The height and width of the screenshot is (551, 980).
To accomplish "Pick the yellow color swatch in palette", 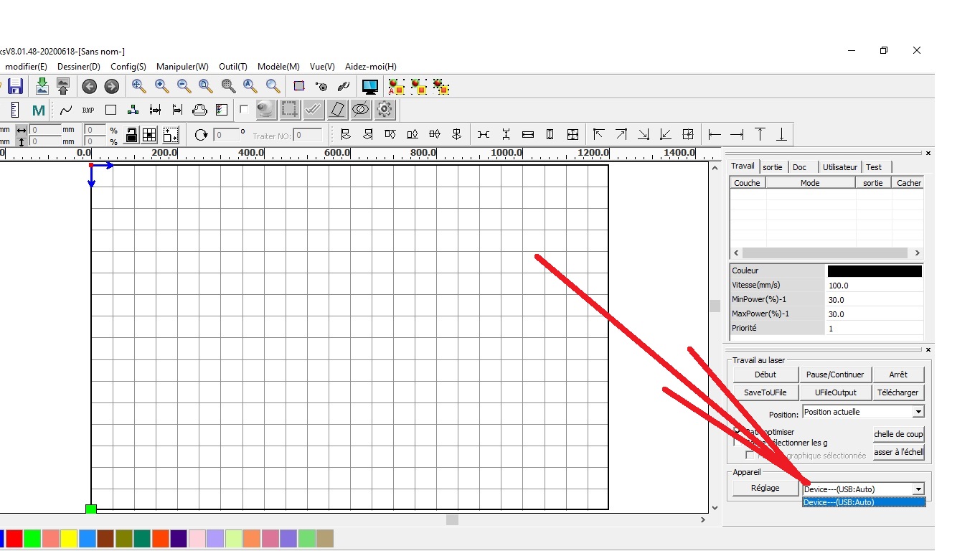I will point(69,538).
